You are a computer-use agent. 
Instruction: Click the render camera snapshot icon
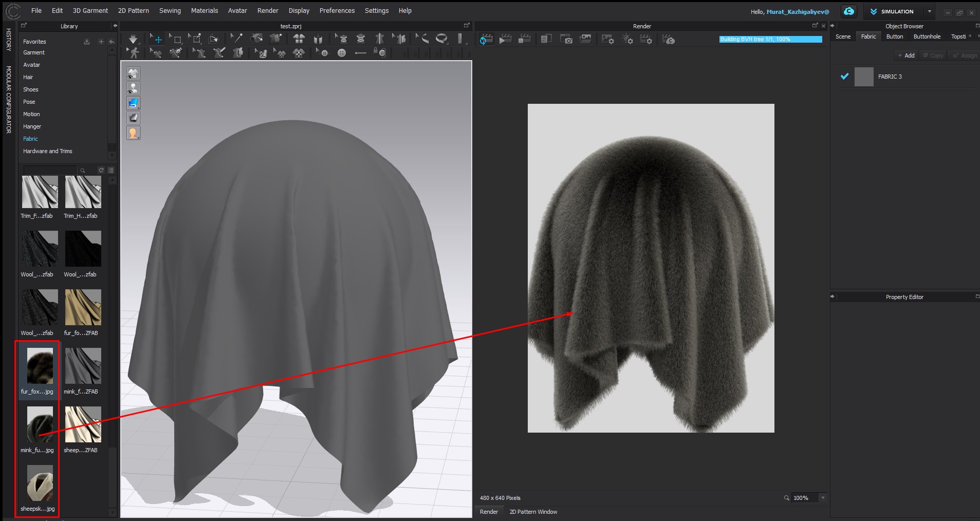point(566,40)
